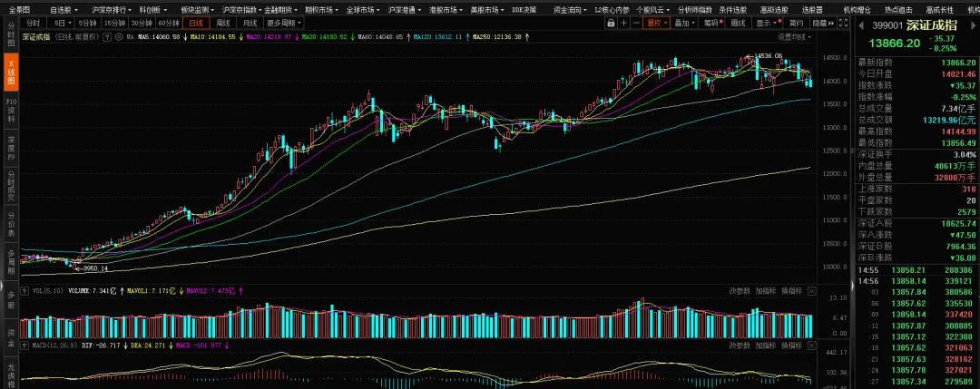Click 今日开盘 value 14021.46
This screenshot has width=980, height=389.
(959, 73)
